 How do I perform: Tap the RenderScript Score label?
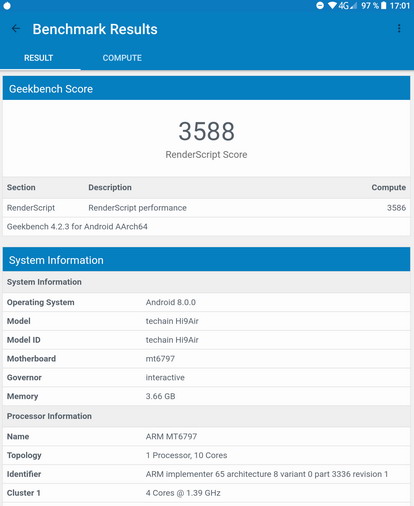[x=206, y=155]
